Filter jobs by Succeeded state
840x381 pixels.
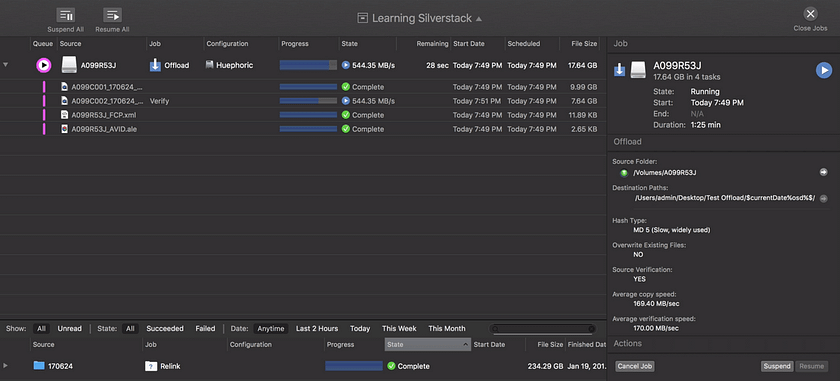coord(165,328)
